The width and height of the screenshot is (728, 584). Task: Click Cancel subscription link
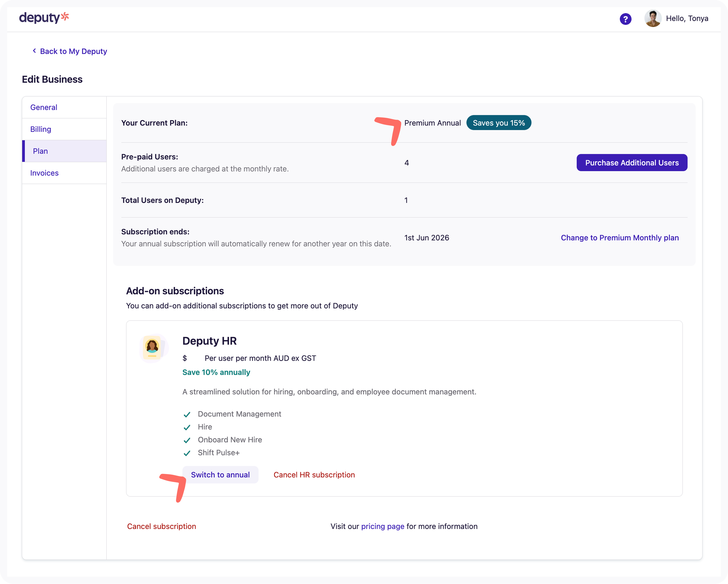[x=161, y=527]
